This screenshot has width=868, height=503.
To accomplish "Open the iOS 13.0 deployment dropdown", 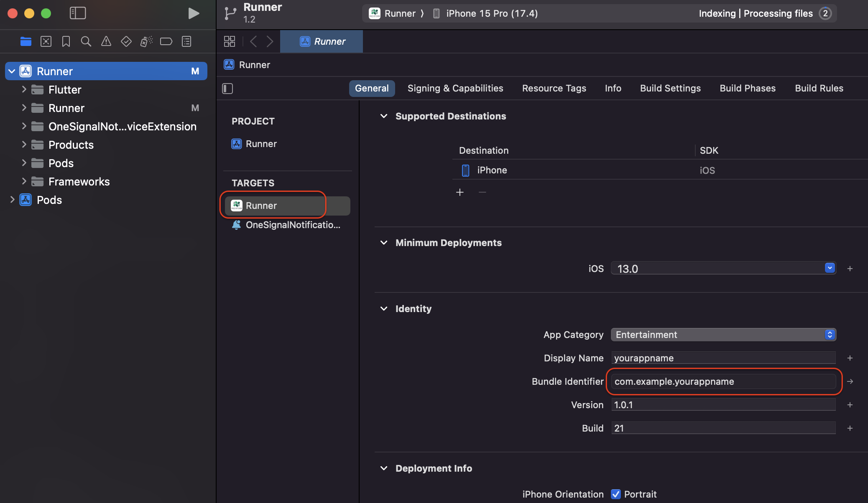I will [x=830, y=268].
